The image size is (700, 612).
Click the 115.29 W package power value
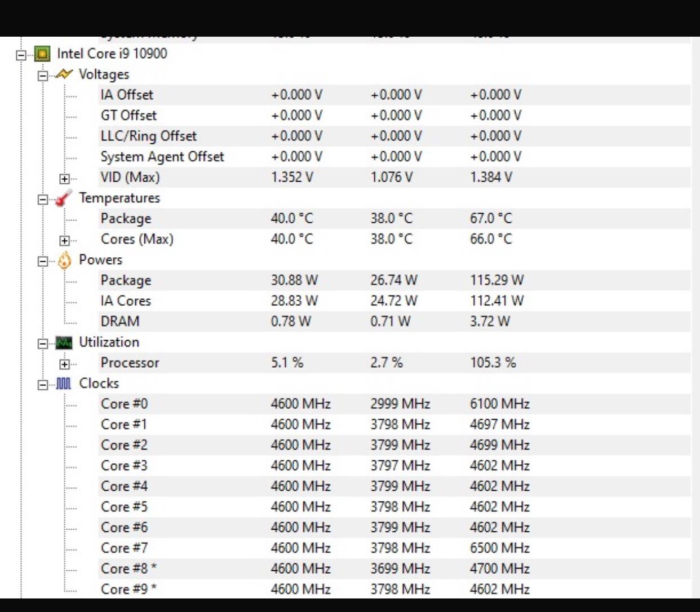point(497,280)
